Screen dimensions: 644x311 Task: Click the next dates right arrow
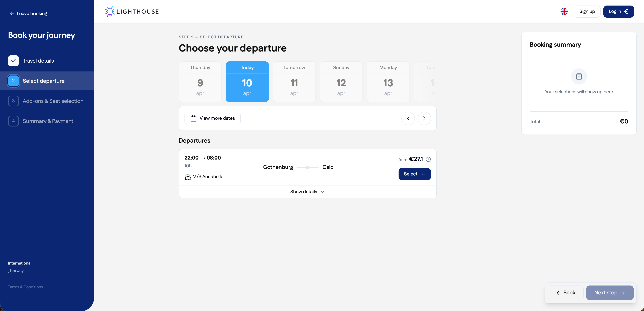(x=424, y=118)
